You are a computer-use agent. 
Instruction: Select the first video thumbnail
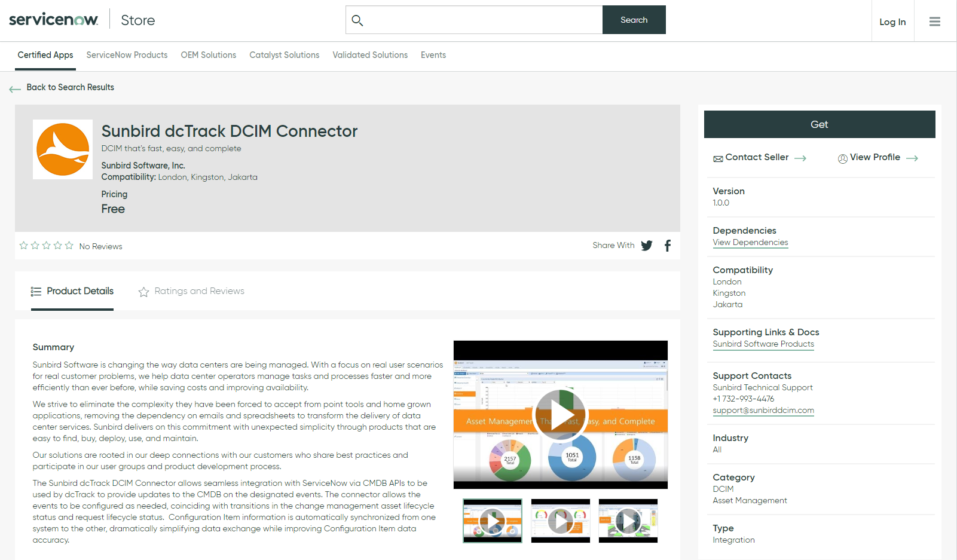[x=493, y=521]
